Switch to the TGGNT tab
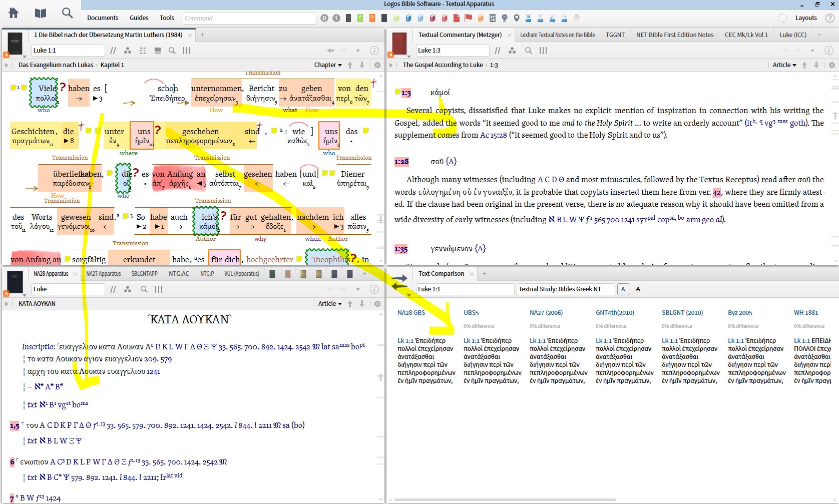 click(x=615, y=35)
